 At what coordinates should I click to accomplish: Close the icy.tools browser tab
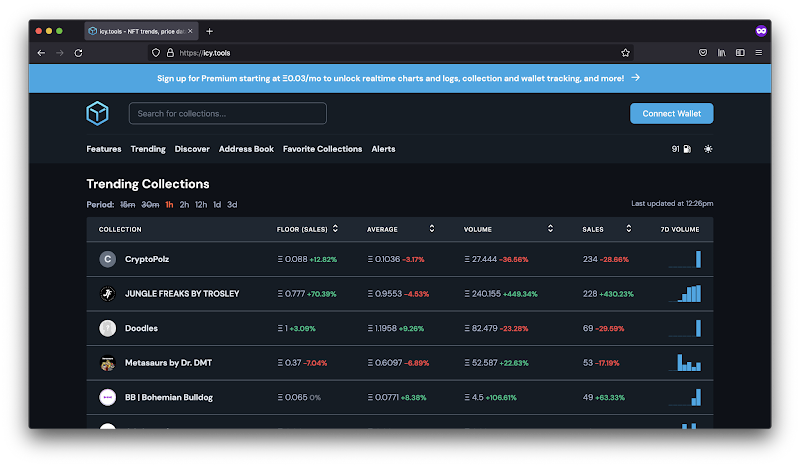pos(190,31)
